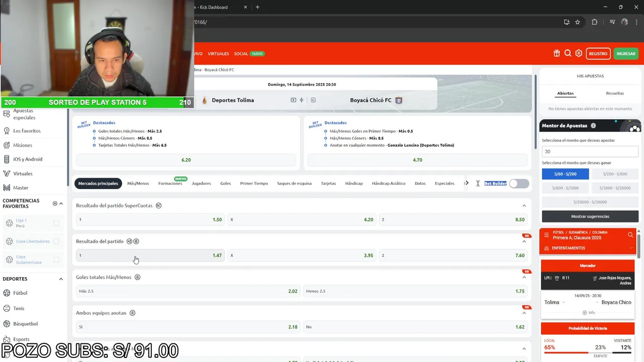Collapse the Competencias Favoritas list

[x=61, y=204]
